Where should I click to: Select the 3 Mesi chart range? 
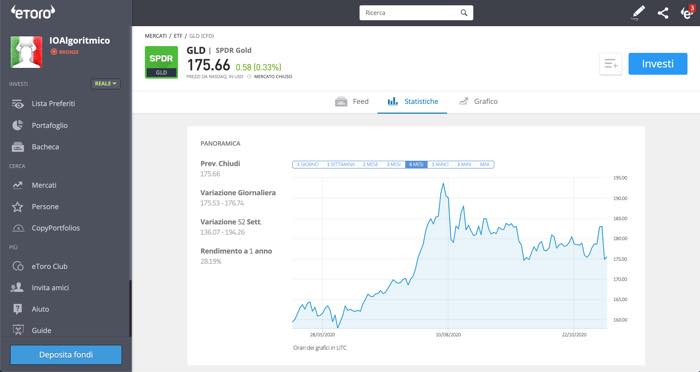(393, 164)
